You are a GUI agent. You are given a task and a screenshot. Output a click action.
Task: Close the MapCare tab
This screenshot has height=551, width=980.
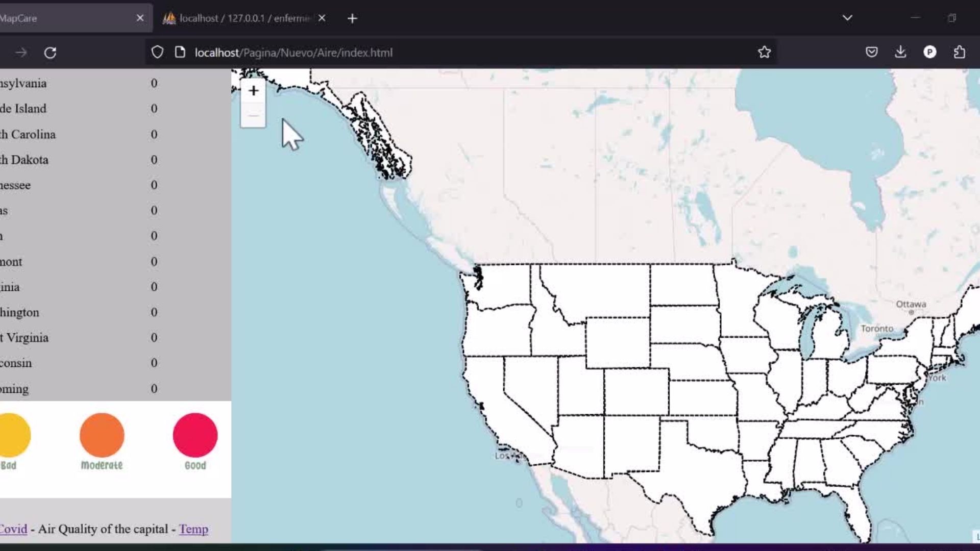click(140, 18)
